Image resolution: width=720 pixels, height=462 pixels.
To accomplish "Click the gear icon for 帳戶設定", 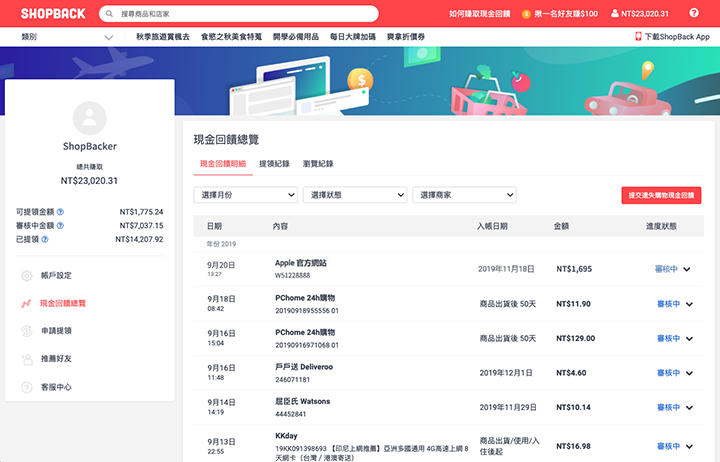I will pos(27,276).
